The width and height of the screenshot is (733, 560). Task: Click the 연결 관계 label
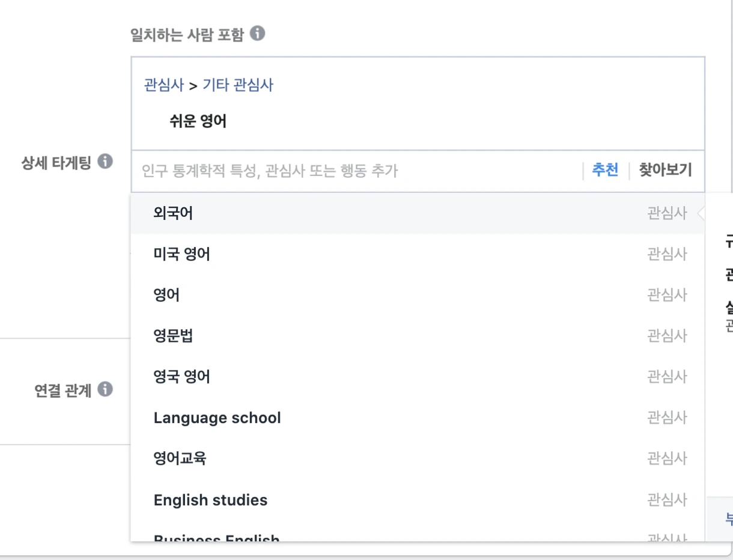coord(63,391)
